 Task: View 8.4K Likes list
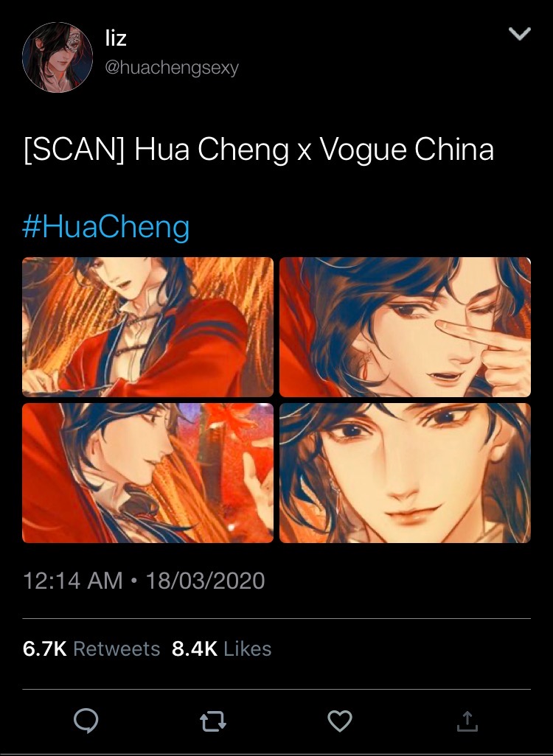pos(221,648)
